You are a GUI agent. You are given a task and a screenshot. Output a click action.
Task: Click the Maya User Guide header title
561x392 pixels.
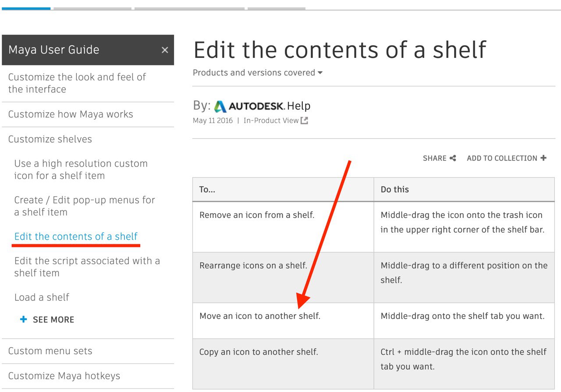point(54,50)
